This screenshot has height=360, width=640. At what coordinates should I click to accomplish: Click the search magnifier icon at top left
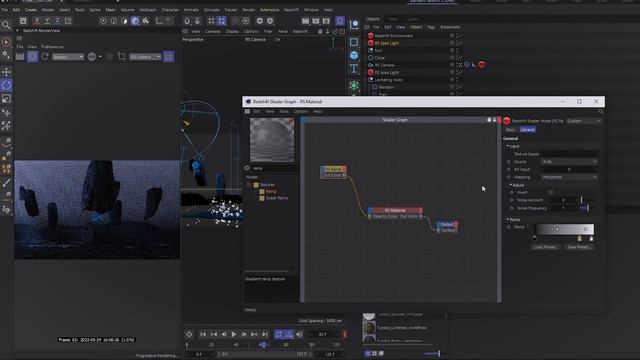point(6,25)
